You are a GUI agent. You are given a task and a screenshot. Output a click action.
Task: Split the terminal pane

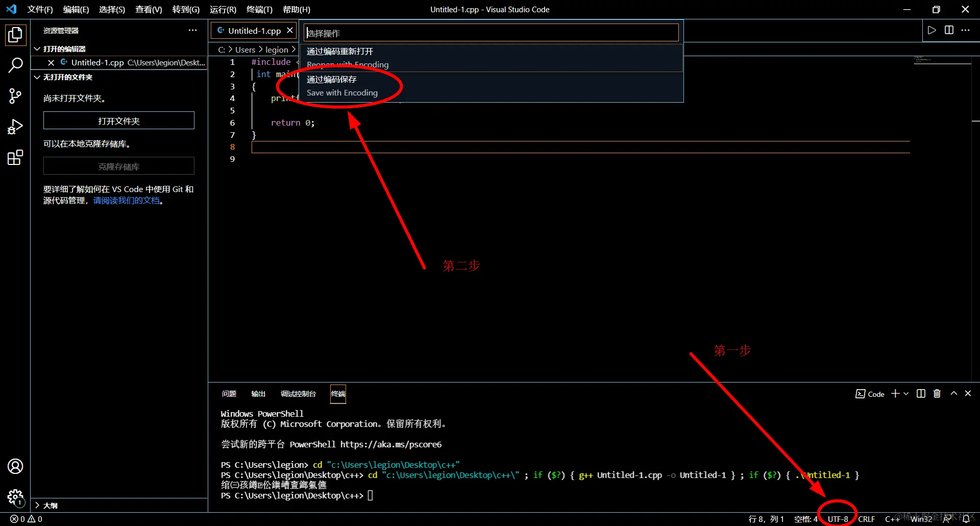point(921,394)
